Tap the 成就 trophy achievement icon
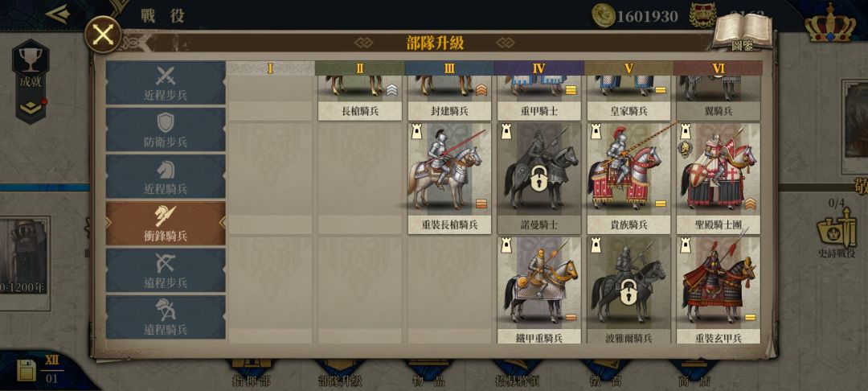 tap(31, 68)
